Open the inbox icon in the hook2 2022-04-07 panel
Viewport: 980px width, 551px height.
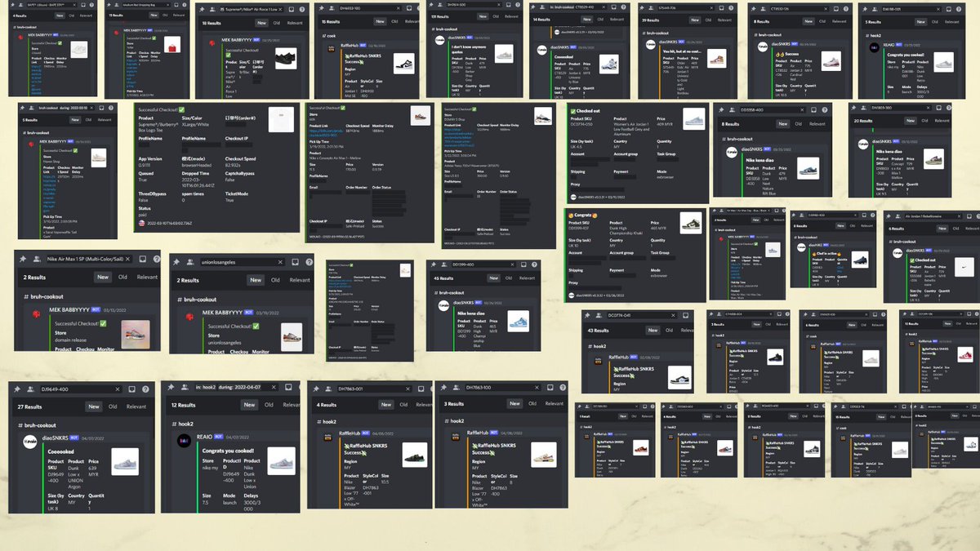(288, 387)
